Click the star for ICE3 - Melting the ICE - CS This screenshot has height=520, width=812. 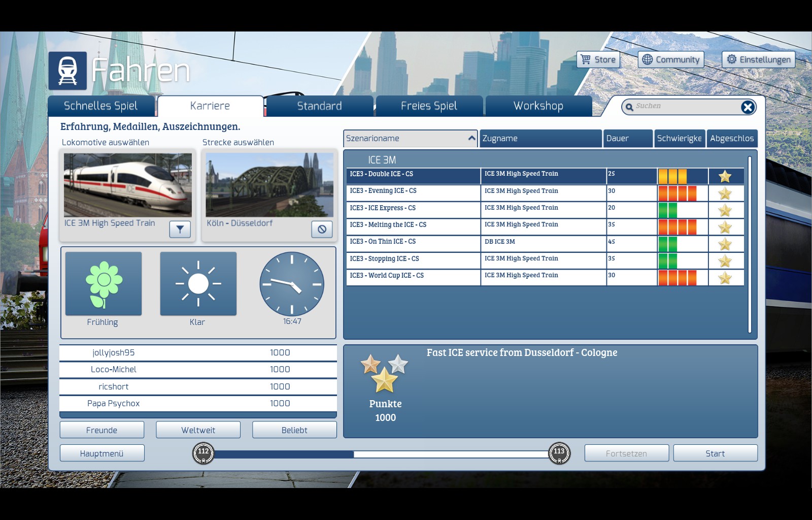725,227
